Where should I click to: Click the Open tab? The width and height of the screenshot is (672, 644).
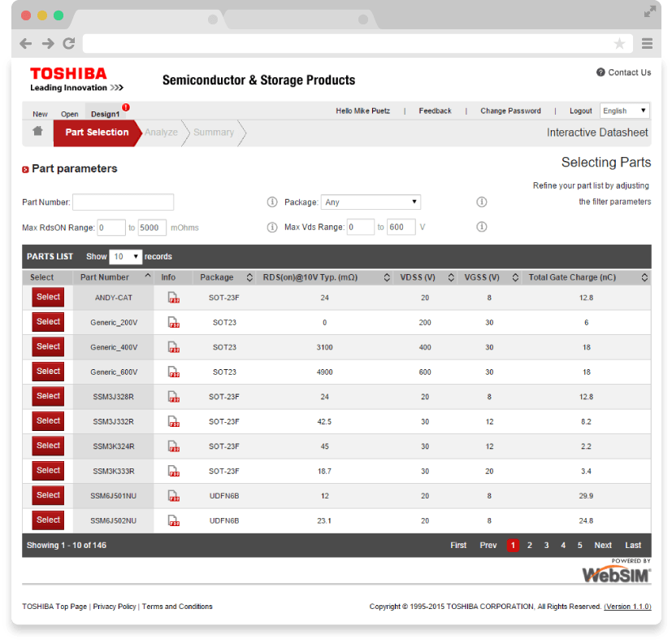[x=69, y=114]
